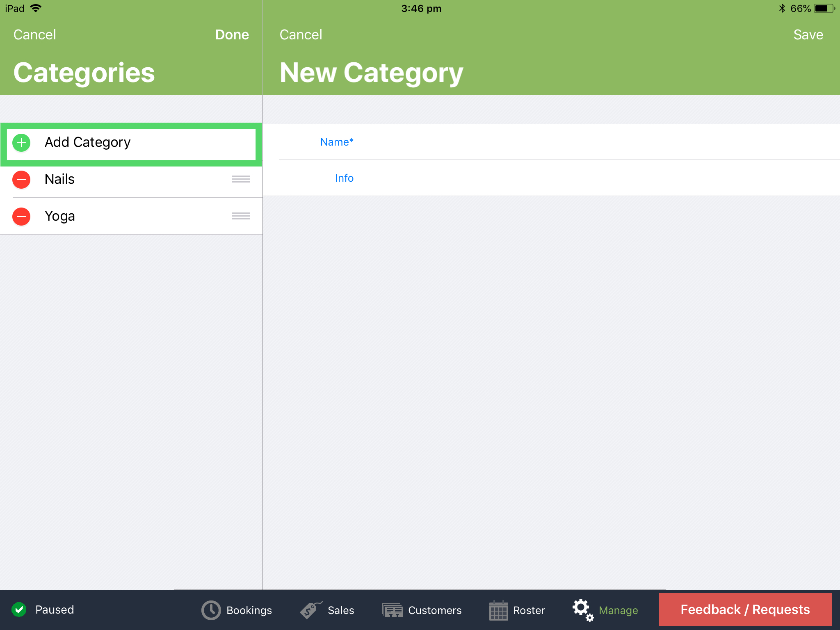840x630 pixels.
Task: Tap the Sales price tag icon
Action: 311,610
